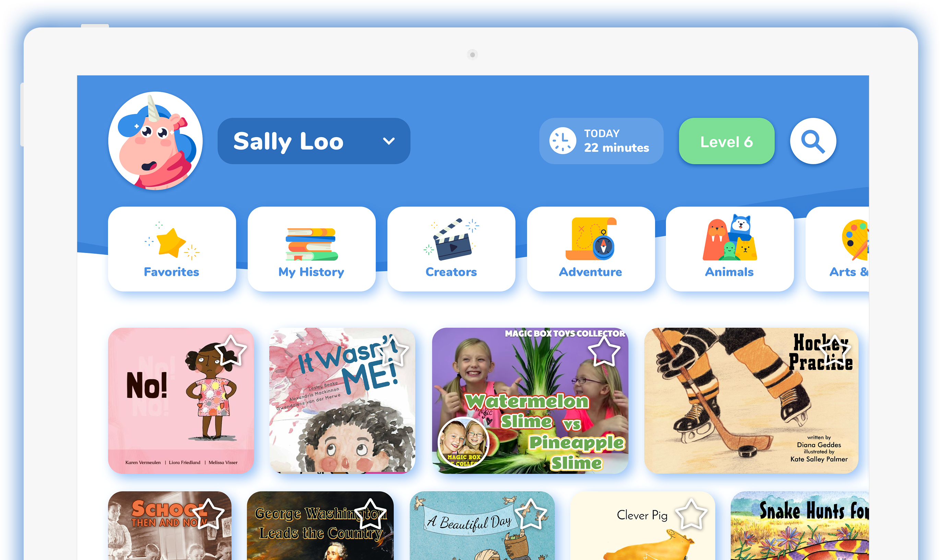Open George Washington Leads the Country book
The height and width of the screenshot is (560, 940).
320,526
